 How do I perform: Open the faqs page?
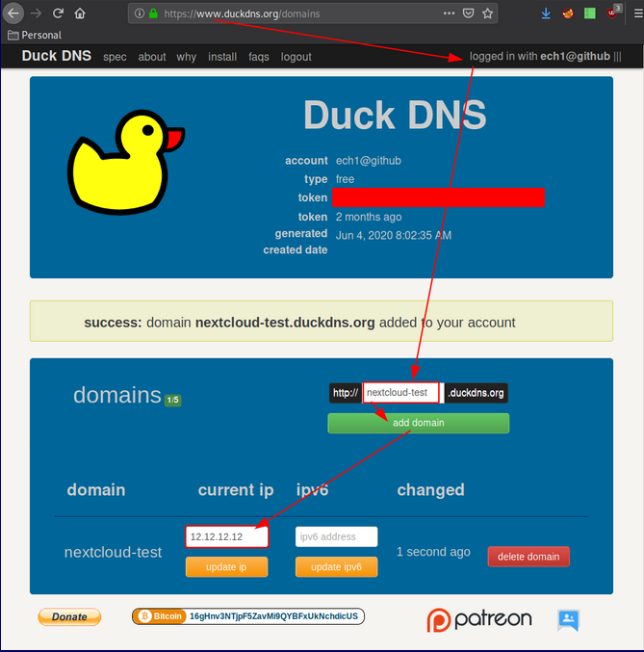pos(259,57)
